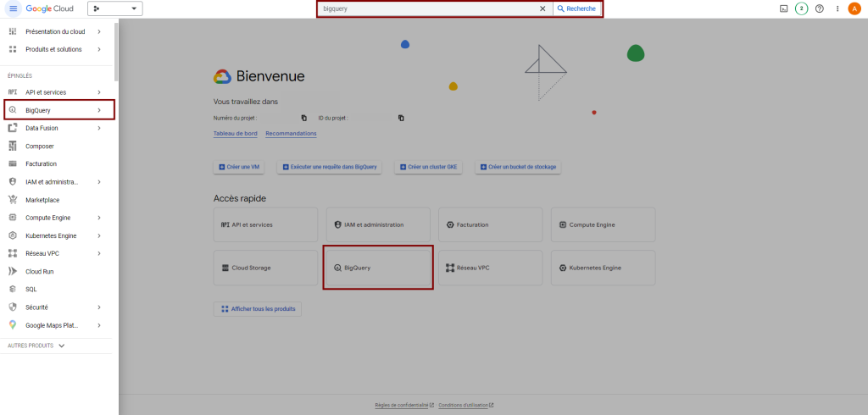
Task: Open the project selector dropdown
Action: 114,8
